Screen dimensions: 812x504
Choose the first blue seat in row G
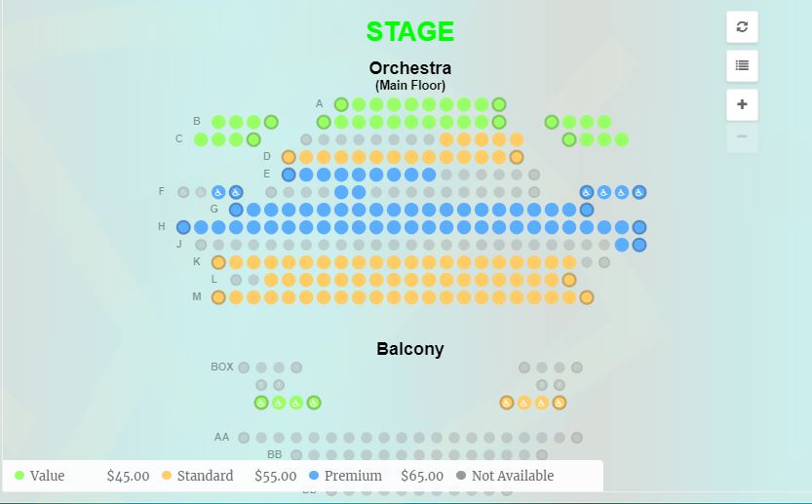(x=236, y=210)
